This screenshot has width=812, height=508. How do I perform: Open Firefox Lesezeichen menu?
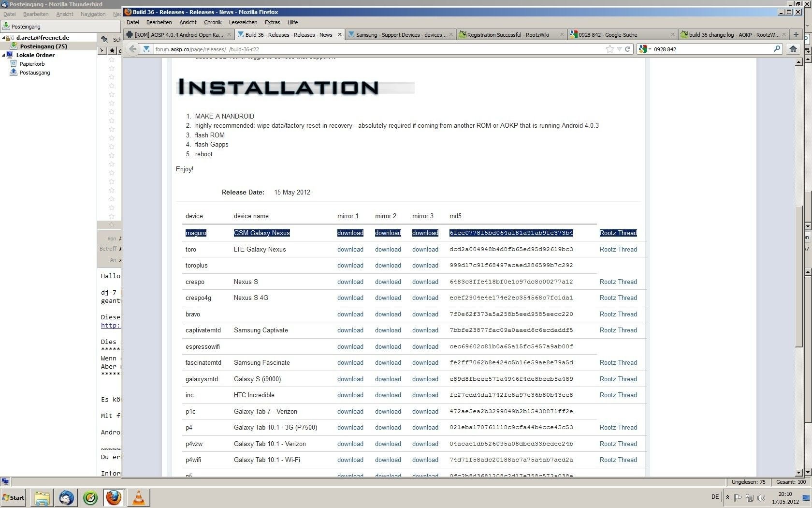(243, 22)
